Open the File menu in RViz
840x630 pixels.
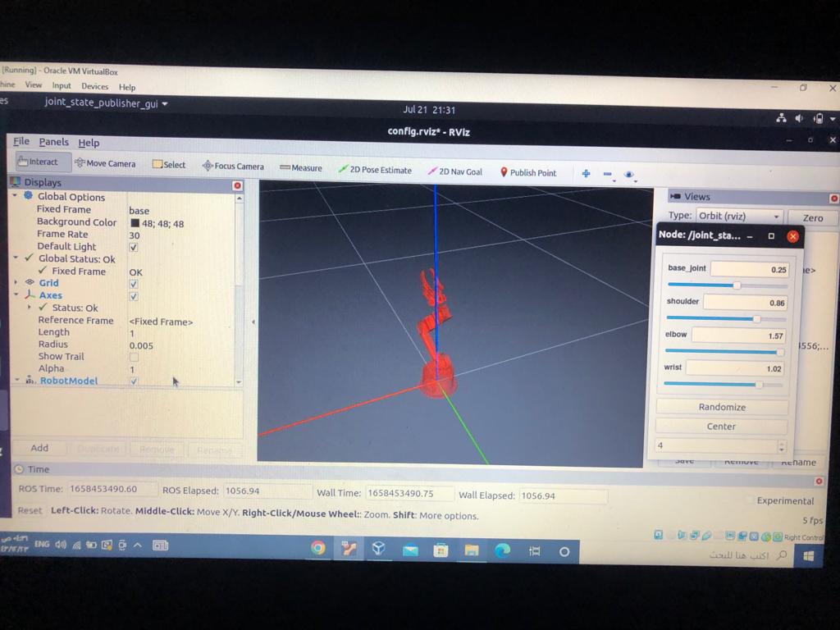click(x=21, y=141)
